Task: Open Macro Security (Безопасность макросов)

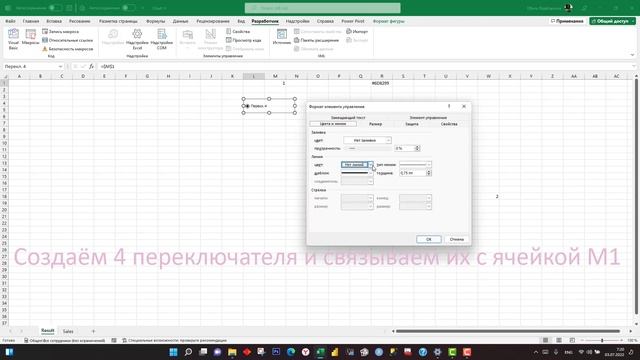Action: tap(68, 49)
